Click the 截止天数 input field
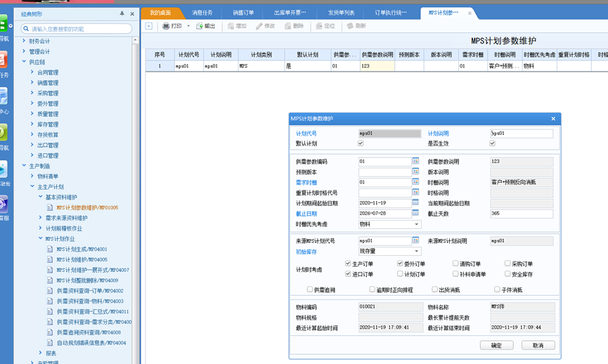Screen dimensions: 608x364 tap(522, 213)
